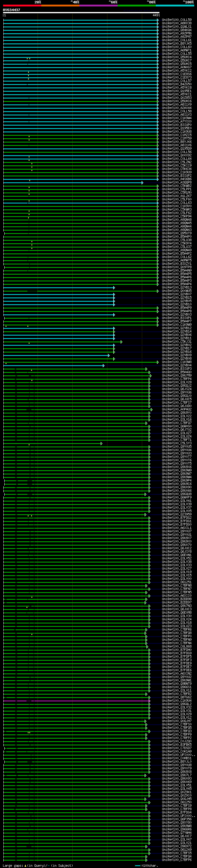Select the UniRef100_B3IUP1 label
The width and height of the screenshot is (197, 868).
(x=177, y=318)
